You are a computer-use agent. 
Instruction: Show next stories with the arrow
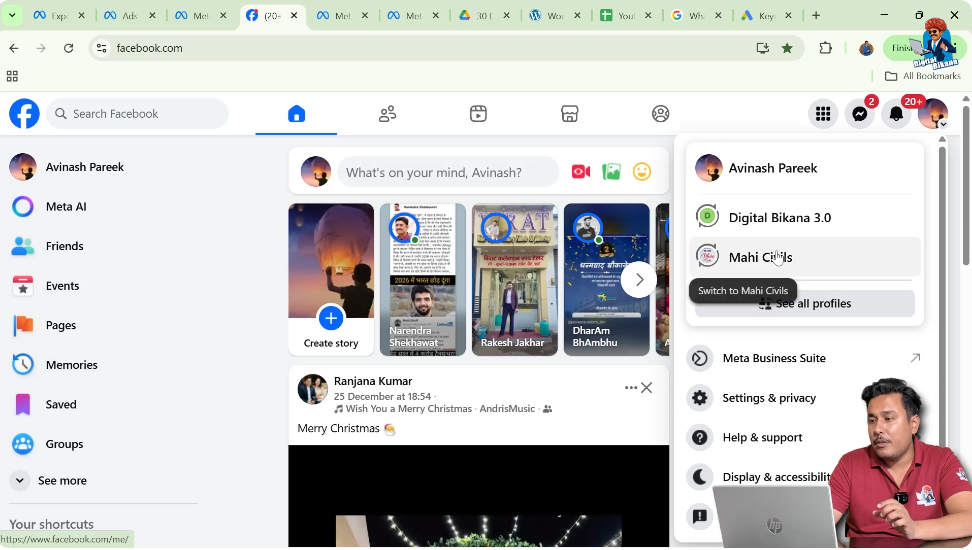[639, 280]
